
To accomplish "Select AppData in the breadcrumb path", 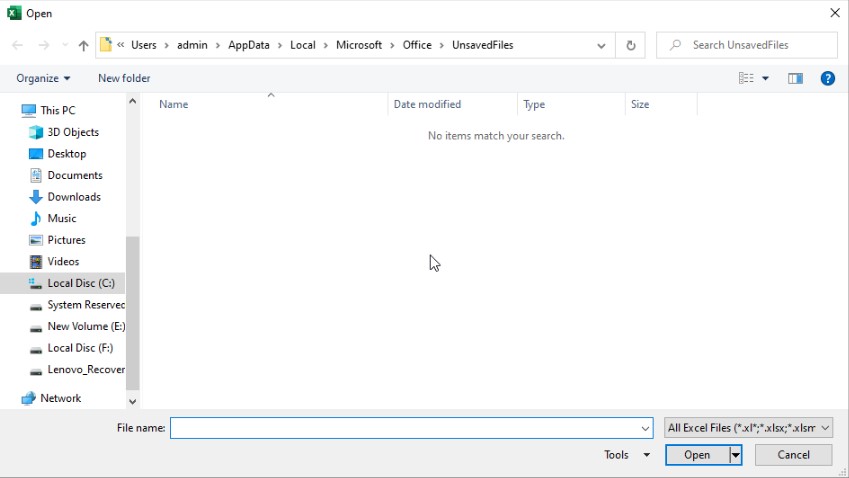I will pos(249,45).
